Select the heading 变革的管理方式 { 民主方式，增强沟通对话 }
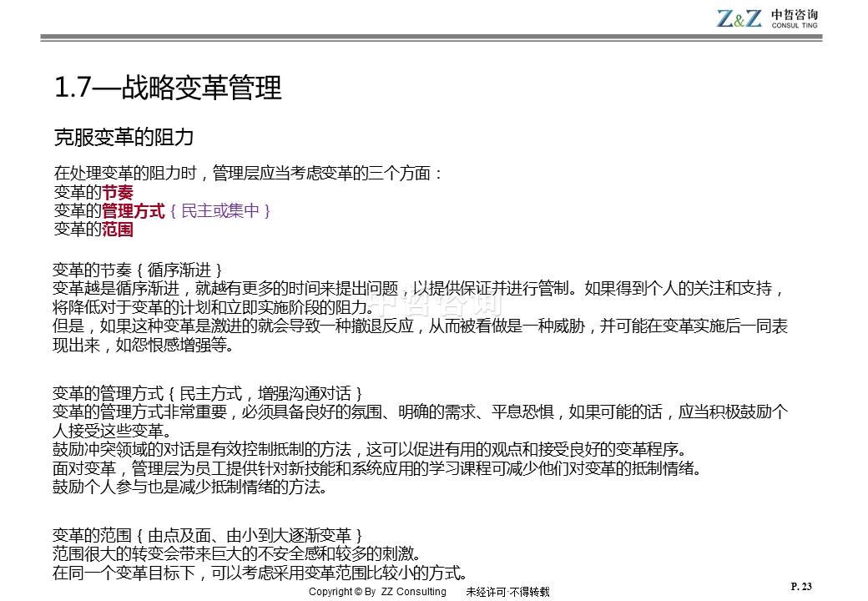868x601 pixels. coord(208,392)
